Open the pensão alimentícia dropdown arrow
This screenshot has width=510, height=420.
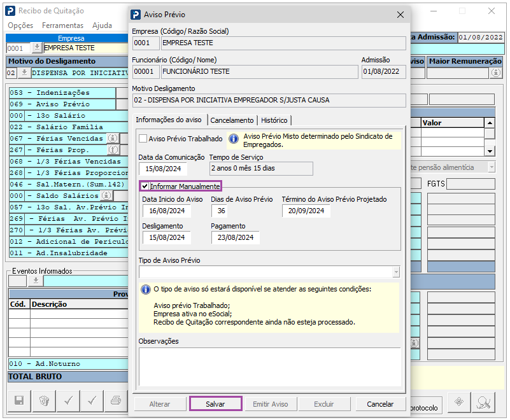click(492, 167)
